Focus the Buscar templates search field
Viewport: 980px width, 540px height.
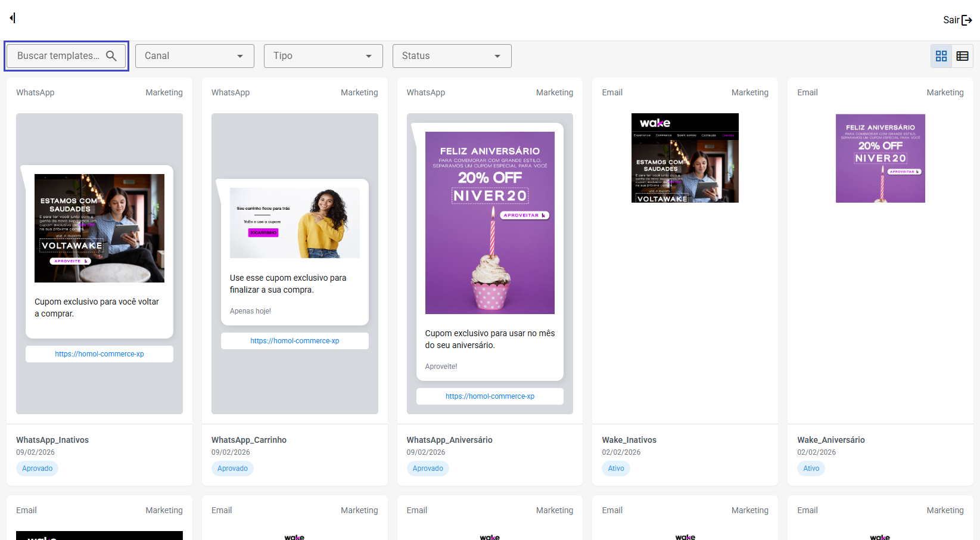coord(58,56)
